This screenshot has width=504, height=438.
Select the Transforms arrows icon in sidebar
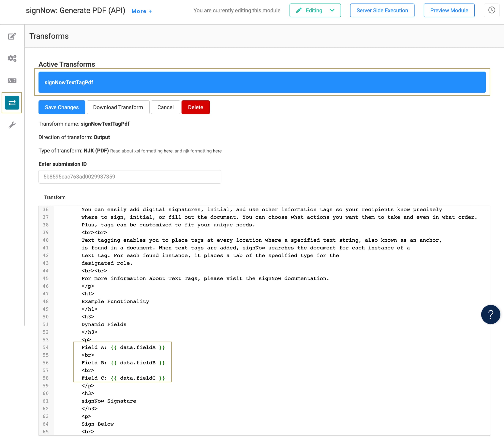click(12, 103)
